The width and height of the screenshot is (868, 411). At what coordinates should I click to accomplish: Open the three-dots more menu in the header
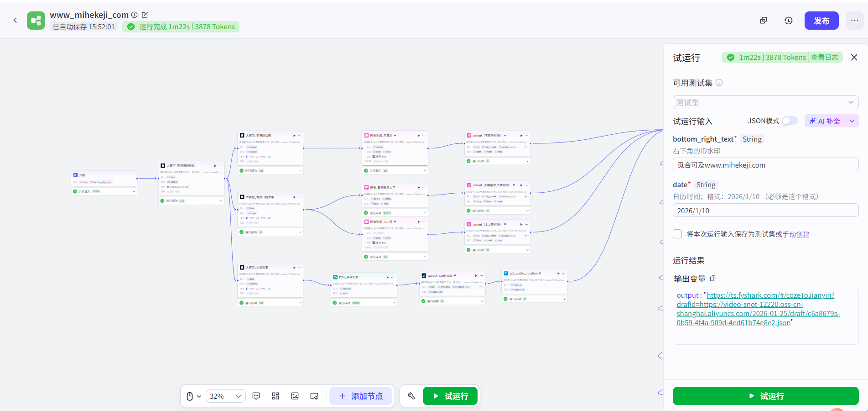854,21
